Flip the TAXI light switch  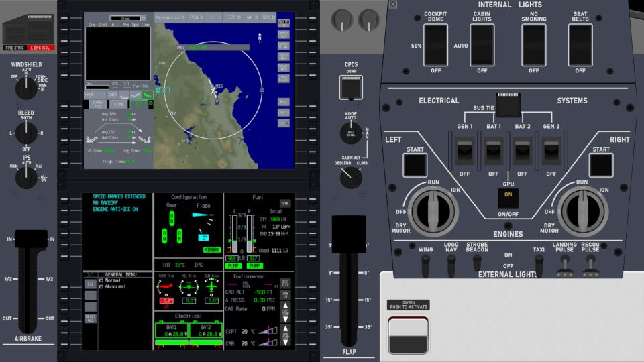pyautogui.click(x=539, y=266)
